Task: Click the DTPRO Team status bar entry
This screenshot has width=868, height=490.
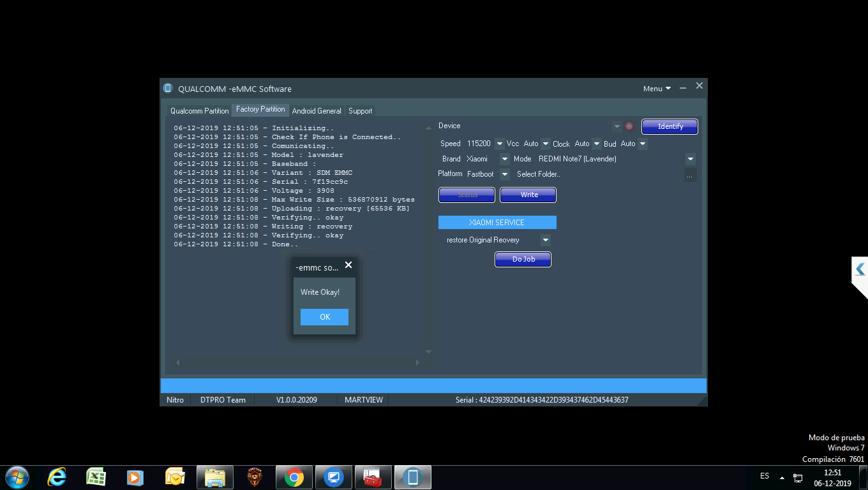Action: point(223,400)
